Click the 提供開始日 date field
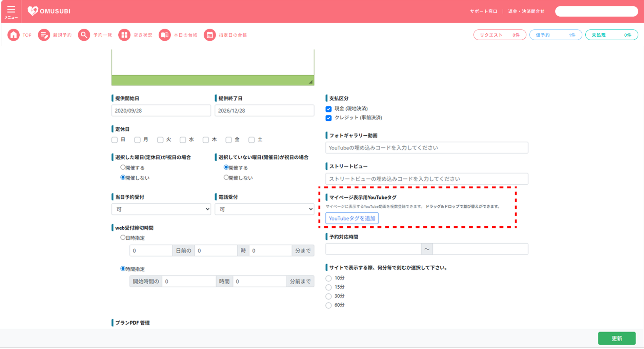 [x=161, y=110]
